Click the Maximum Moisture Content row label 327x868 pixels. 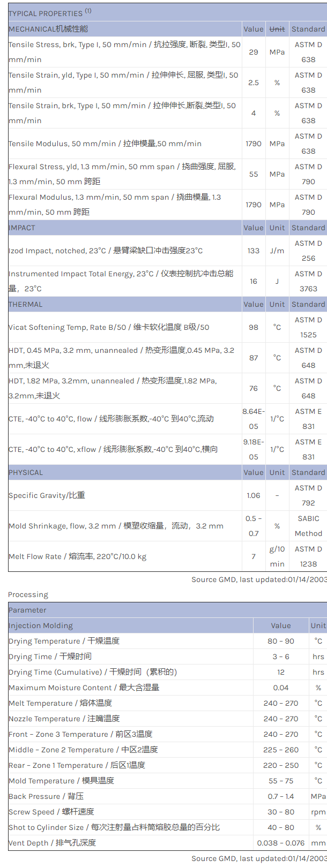(84, 688)
